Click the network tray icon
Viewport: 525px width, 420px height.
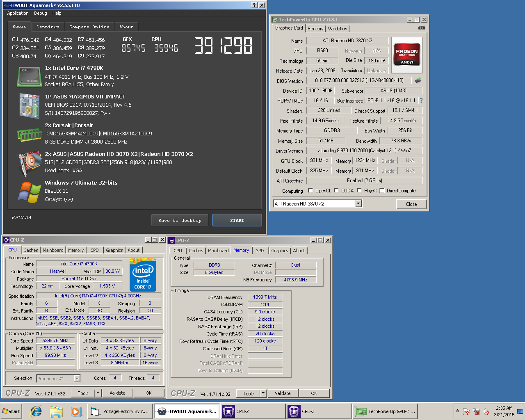pos(476,411)
